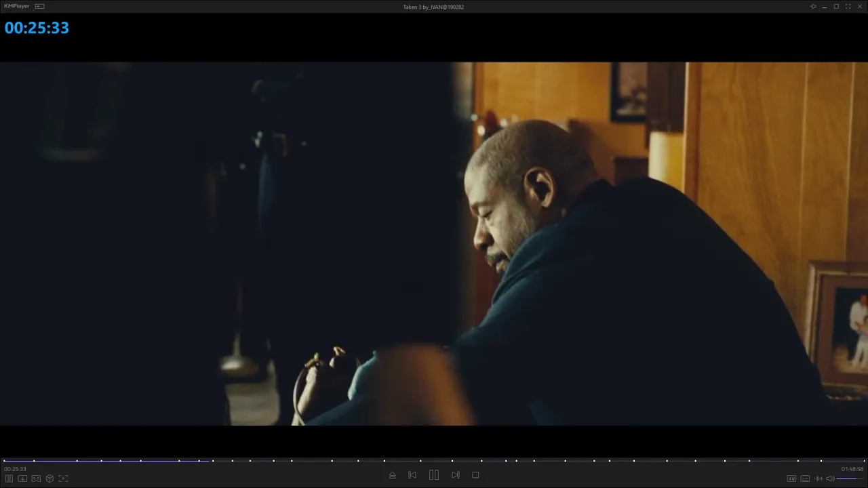Click the blue 00:25:33 on-screen timer
This screenshot has width=868, height=488.
(37, 28)
